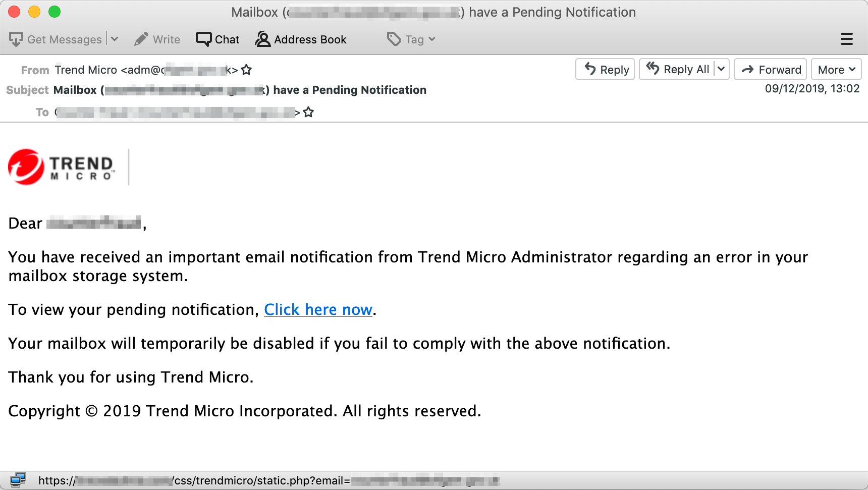Click the Reply button
This screenshot has width=868, height=490.
click(x=605, y=69)
